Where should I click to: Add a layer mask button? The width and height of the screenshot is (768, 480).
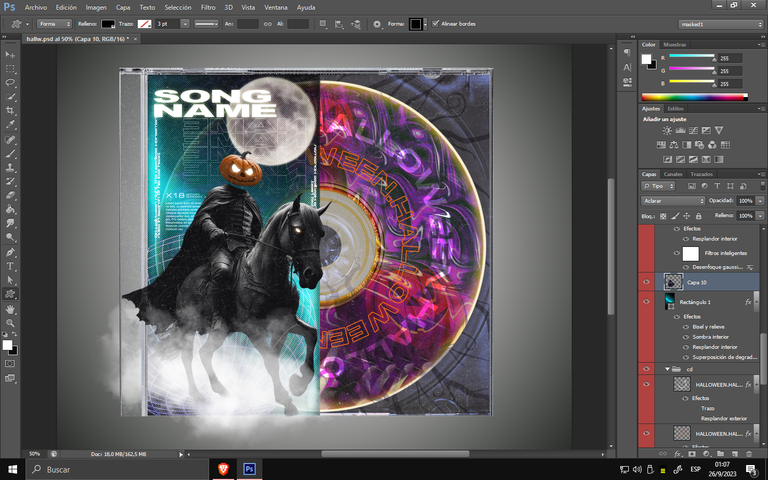[692, 454]
